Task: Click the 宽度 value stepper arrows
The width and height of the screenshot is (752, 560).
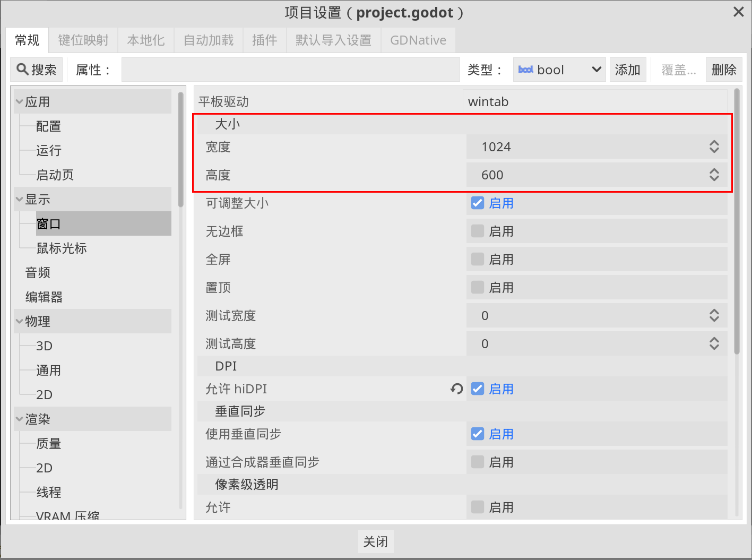Action: click(x=714, y=147)
